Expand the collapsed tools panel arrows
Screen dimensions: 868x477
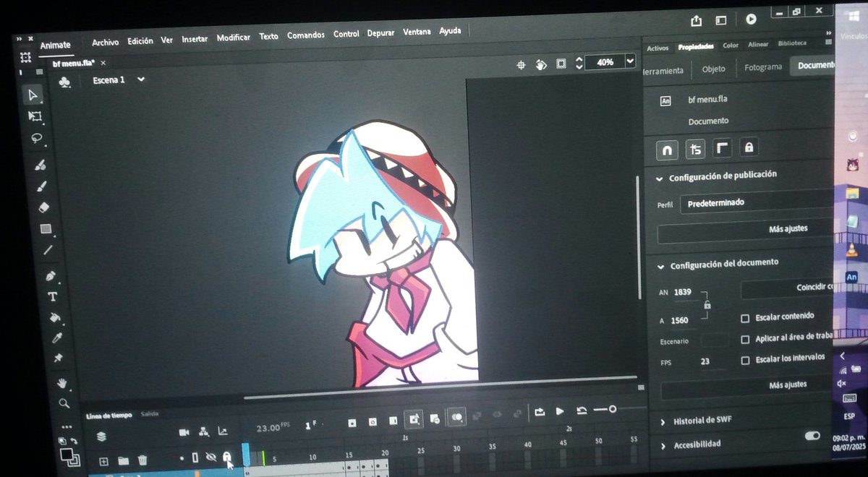(x=19, y=38)
